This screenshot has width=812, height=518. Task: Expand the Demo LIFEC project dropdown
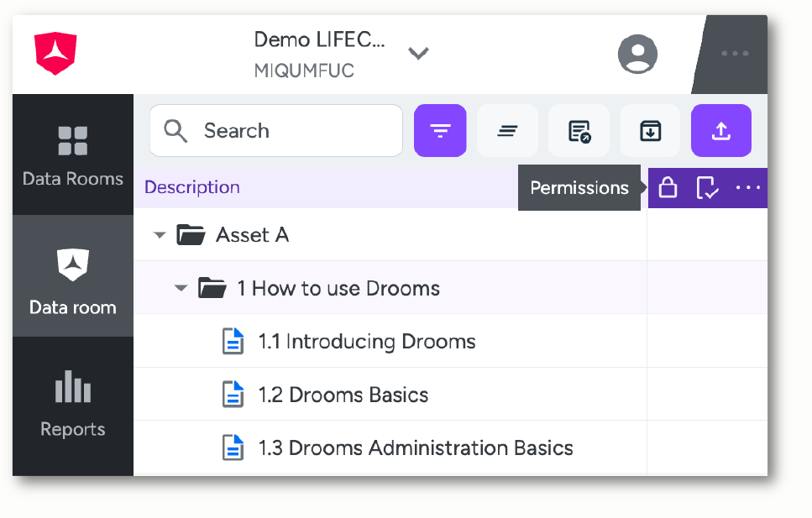[418, 53]
